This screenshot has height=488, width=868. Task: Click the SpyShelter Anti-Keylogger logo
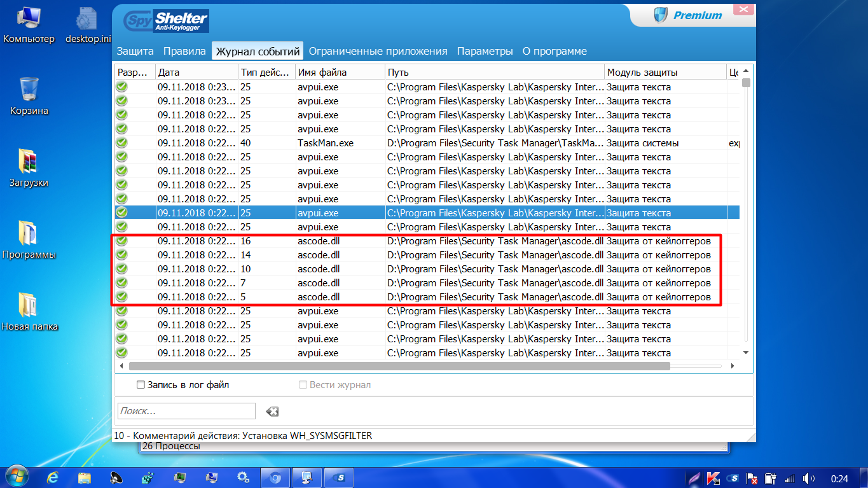click(x=165, y=21)
